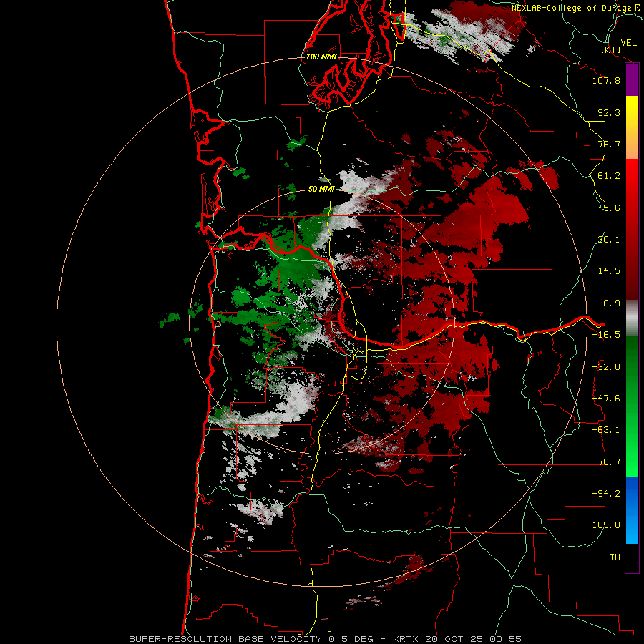Viewport: 644px width, 644px height.
Task: Click the -94.2 scale value
Action: pos(606,494)
